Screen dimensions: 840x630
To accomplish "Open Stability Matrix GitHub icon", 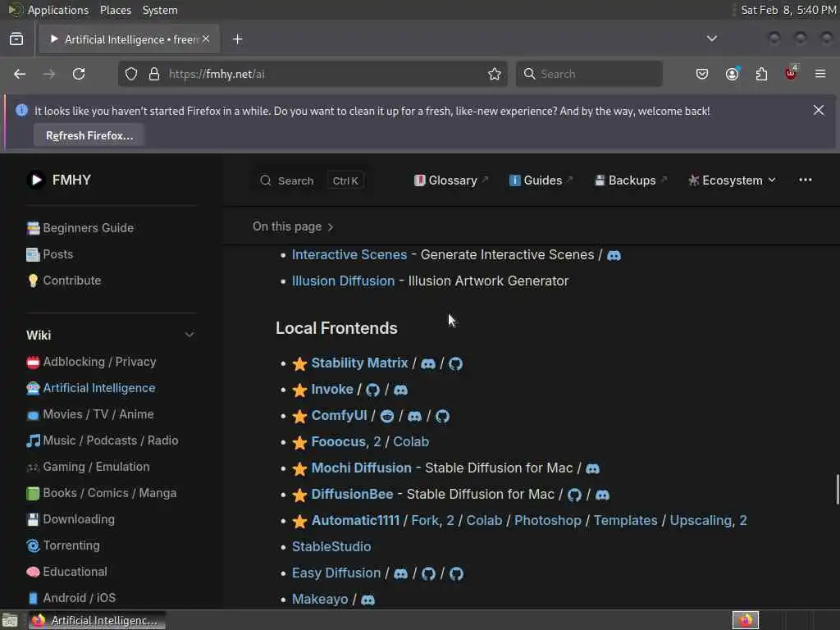I will [455, 363].
